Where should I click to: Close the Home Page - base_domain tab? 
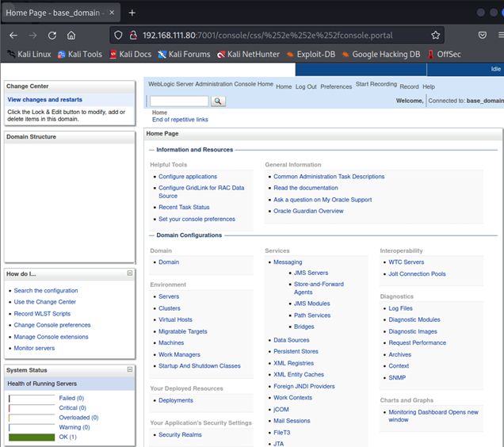coord(112,13)
